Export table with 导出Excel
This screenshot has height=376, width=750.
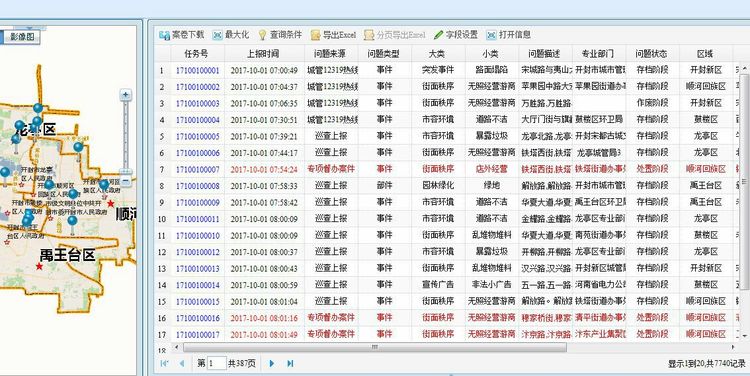click(333, 34)
